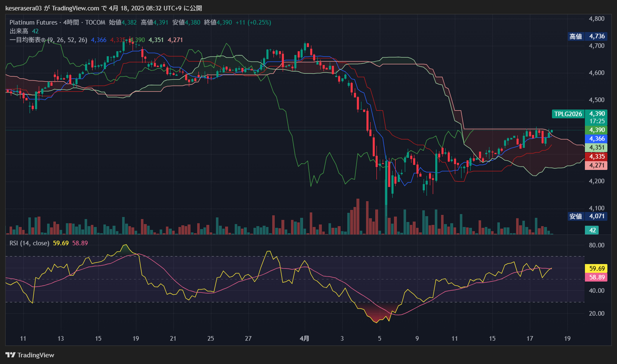Click the 4,600 price scale label
Screen dimensions: 617x364
click(597, 73)
